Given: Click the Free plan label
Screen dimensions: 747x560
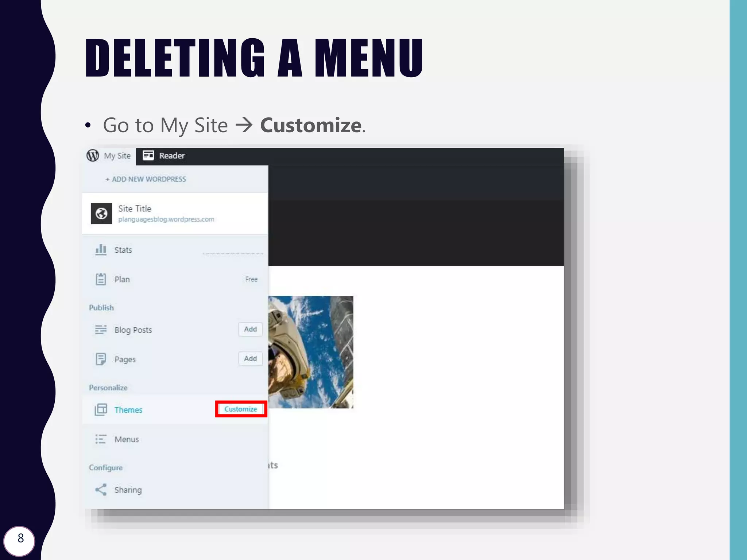Looking at the screenshot, I should [251, 279].
